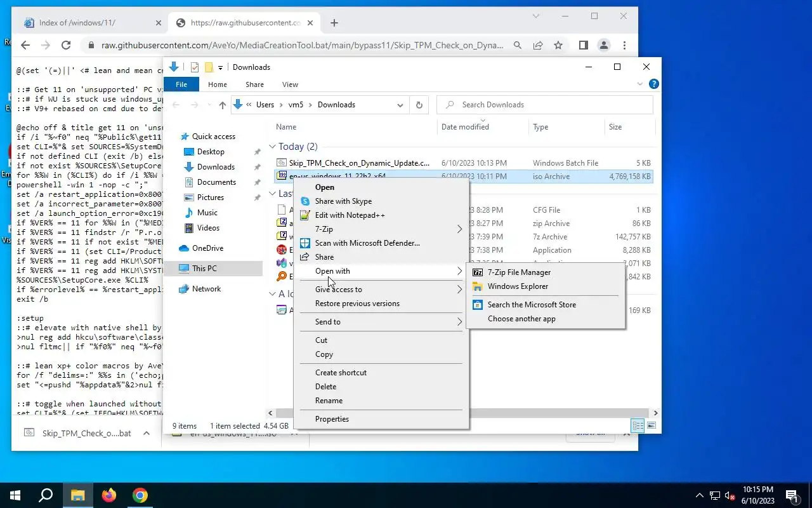
Task: Sort by Size column header
Action: (x=615, y=127)
